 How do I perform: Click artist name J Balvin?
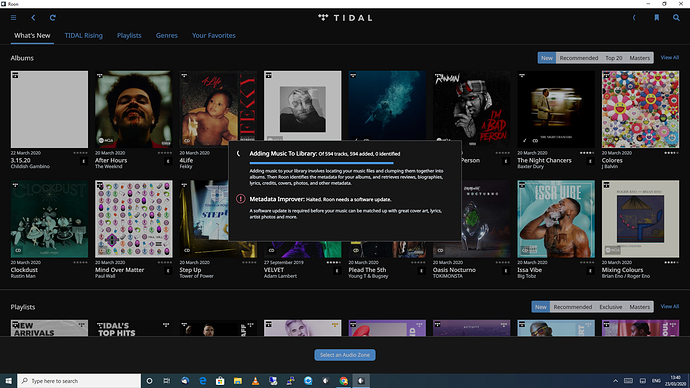pos(610,167)
